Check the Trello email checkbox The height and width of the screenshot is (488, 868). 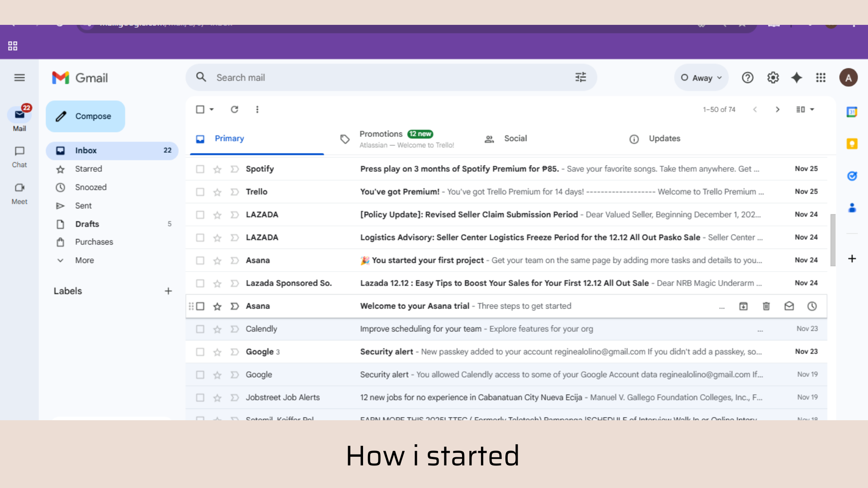click(x=200, y=192)
